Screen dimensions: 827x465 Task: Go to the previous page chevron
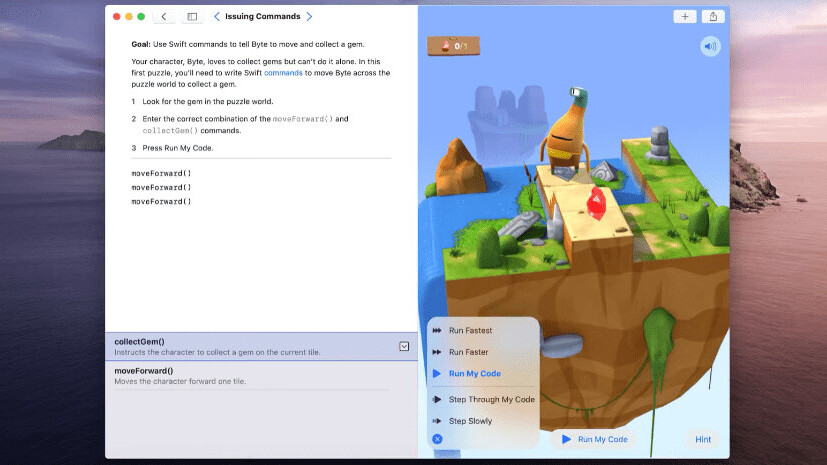pyautogui.click(x=217, y=17)
